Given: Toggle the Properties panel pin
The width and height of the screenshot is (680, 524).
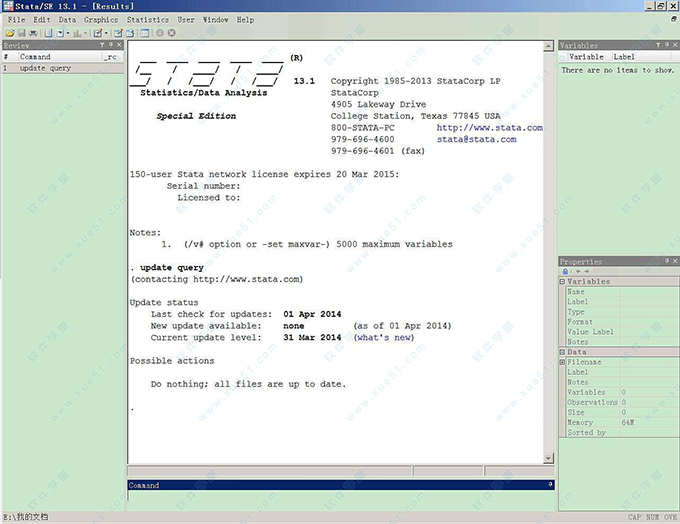Looking at the screenshot, I should 667,261.
